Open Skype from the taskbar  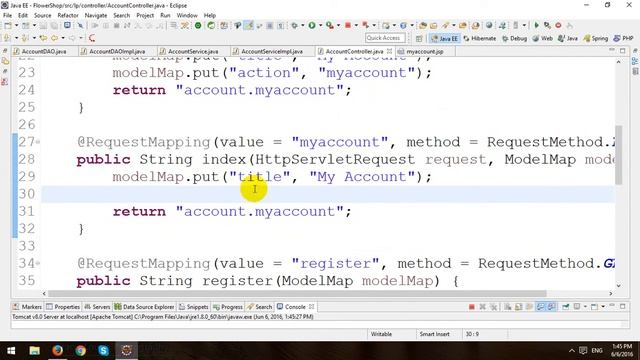[x=103, y=350]
